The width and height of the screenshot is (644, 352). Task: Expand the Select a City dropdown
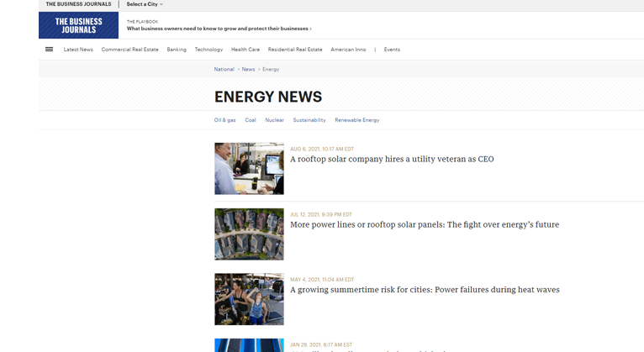pos(145,4)
